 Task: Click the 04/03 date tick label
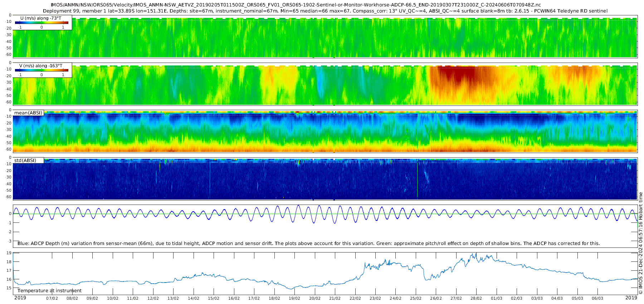click(x=557, y=298)
